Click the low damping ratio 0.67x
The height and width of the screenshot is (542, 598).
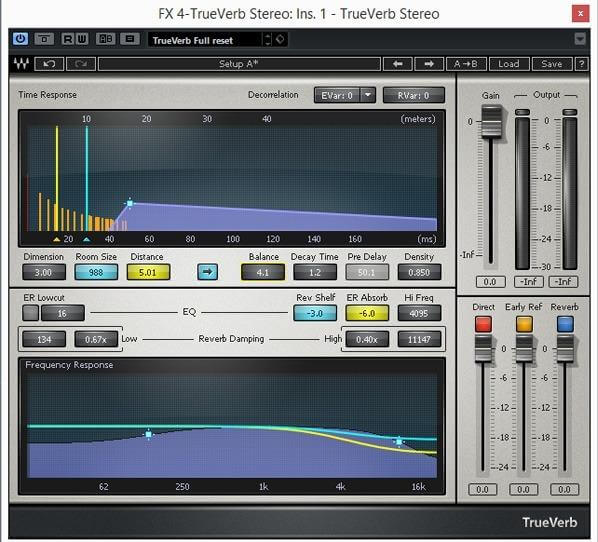(96, 339)
